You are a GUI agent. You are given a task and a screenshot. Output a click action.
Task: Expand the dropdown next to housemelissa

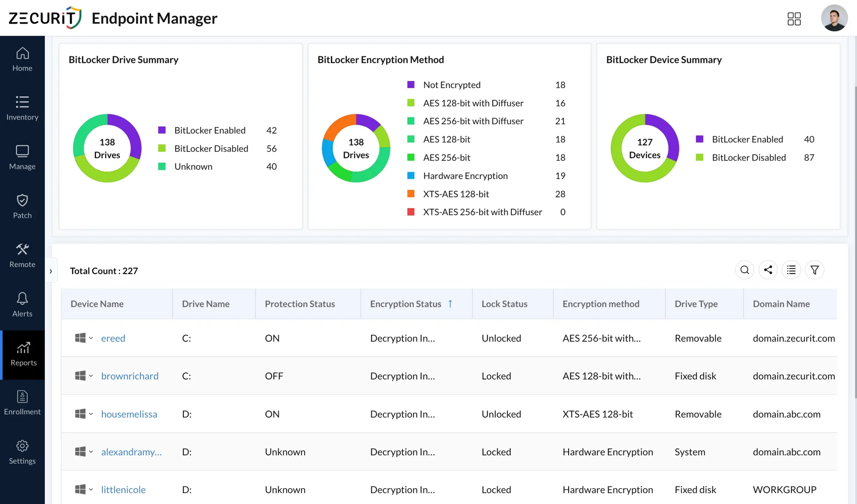[x=91, y=414]
